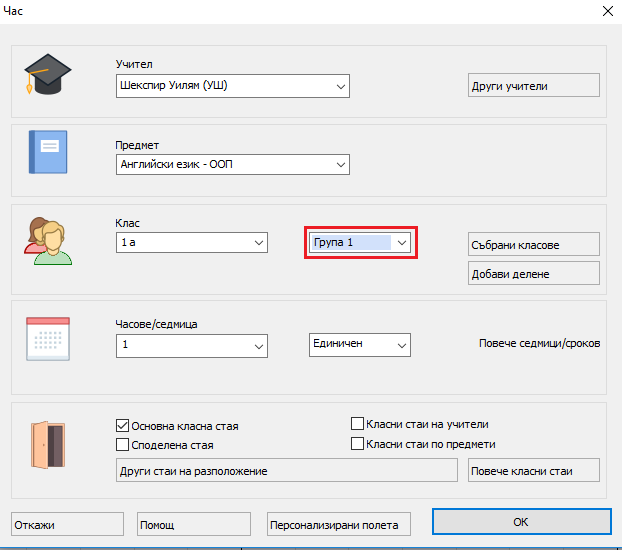Viewport: 622px width, 550px height.
Task: Enable the Споделена стая checkbox
Action: (124, 445)
